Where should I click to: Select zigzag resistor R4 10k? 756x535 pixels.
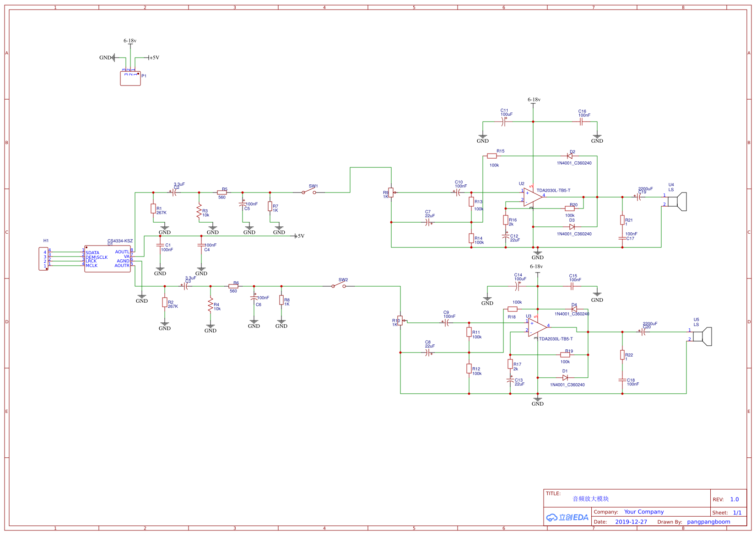point(211,305)
